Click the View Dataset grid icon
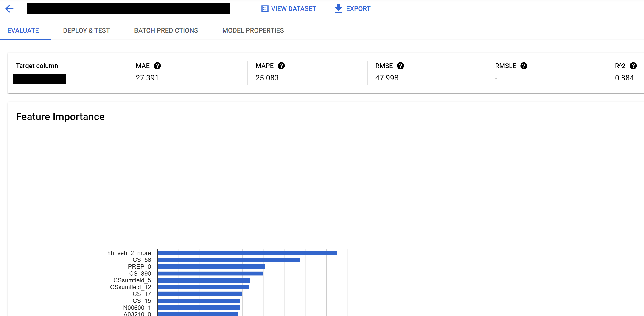Screen dimensions: 644x316 265,9
